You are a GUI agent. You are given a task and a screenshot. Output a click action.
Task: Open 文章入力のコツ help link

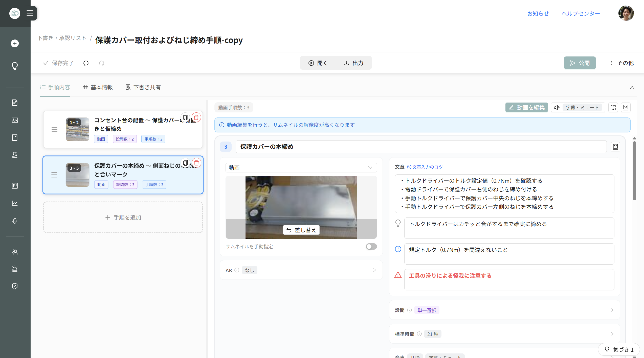click(x=425, y=167)
